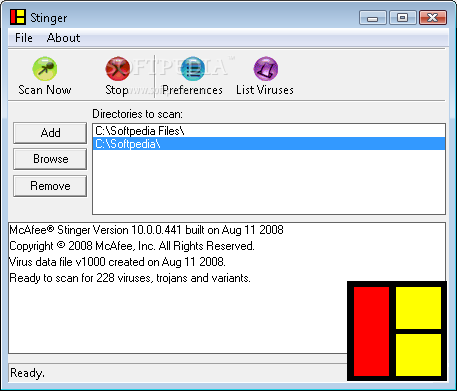Select the C:\Softpedia Files\ entry
Viewport: 457px width, 391px height.
tap(269, 131)
